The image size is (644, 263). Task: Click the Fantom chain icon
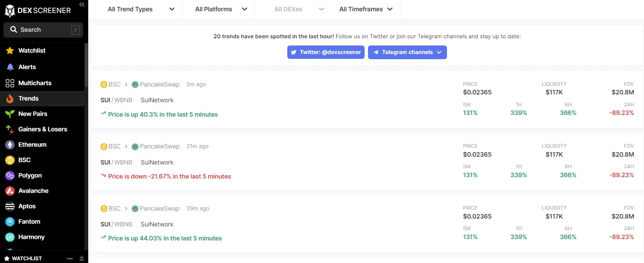[10, 222]
